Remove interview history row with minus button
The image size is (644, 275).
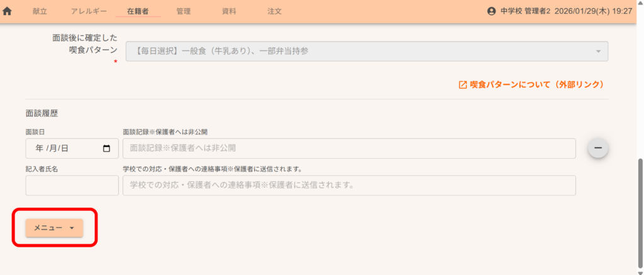597,148
